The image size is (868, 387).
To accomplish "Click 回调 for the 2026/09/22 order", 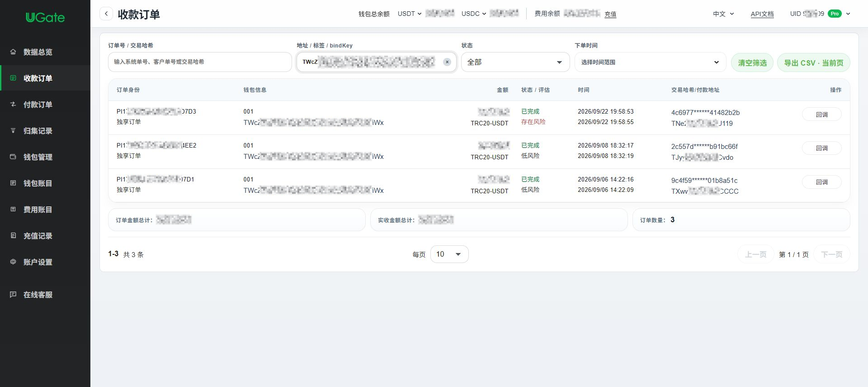I will click(x=822, y=114).
